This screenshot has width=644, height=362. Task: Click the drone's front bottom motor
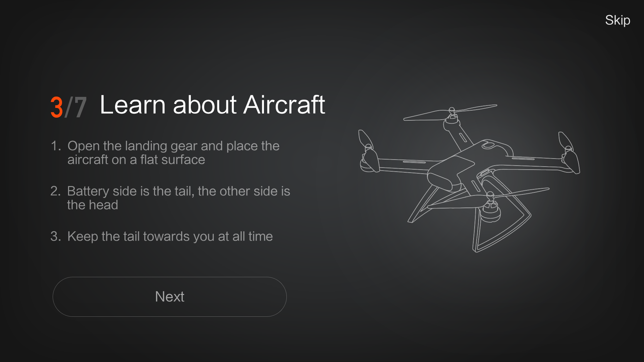click(x=490, y=213)
